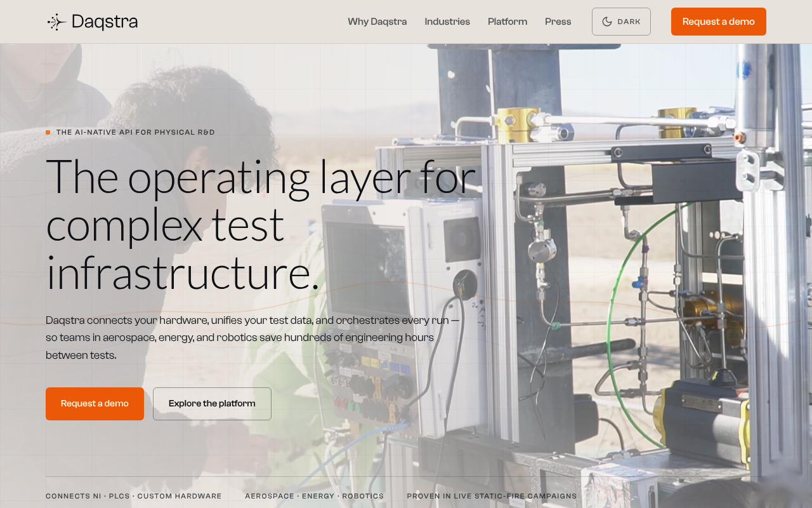Open the Industries nav link
Screen dimensions: 812x508
click(447, 22)
